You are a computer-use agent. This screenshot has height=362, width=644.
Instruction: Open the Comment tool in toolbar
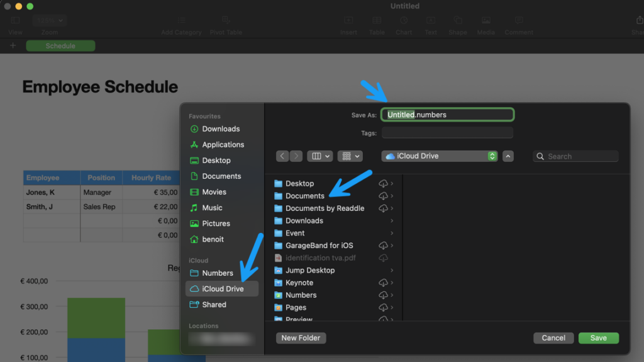click(x=518, y=25)
